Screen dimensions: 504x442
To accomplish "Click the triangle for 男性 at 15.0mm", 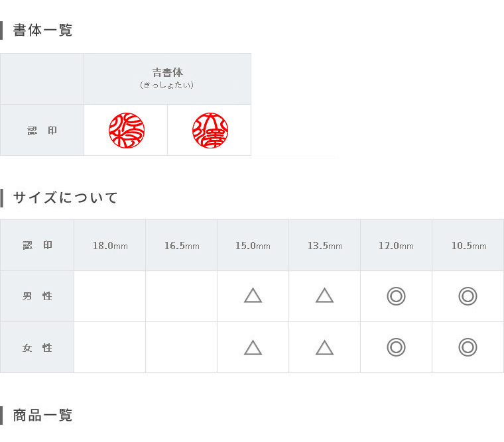I will point(253,296).
